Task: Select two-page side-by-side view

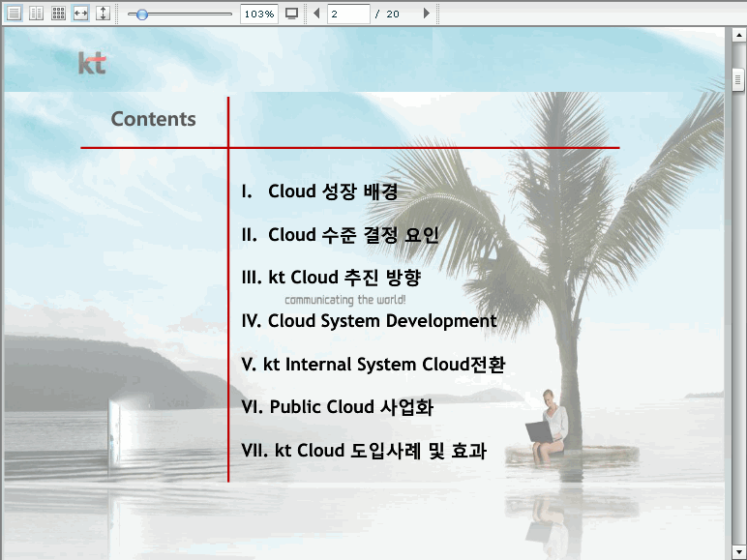Action: (36, 14)
